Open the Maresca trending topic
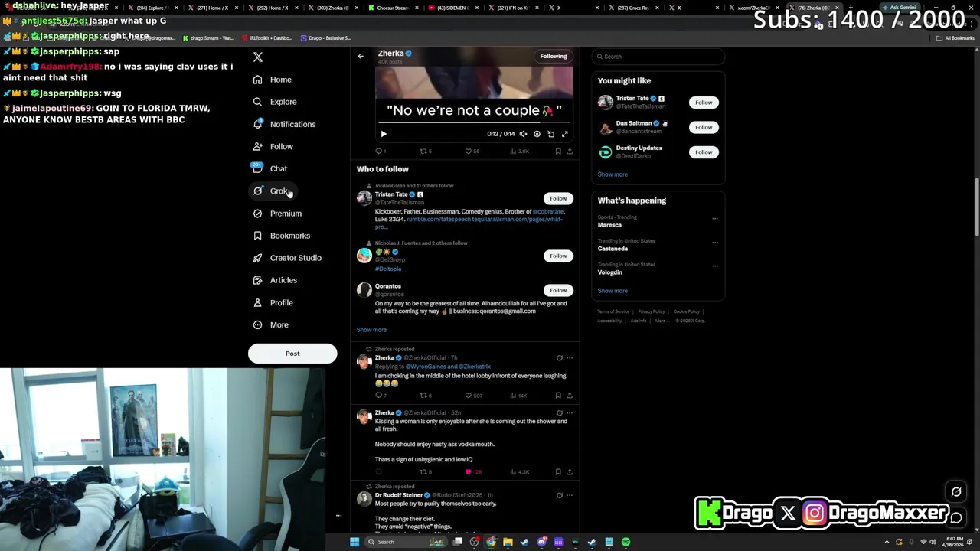 [x=610, y=225]
